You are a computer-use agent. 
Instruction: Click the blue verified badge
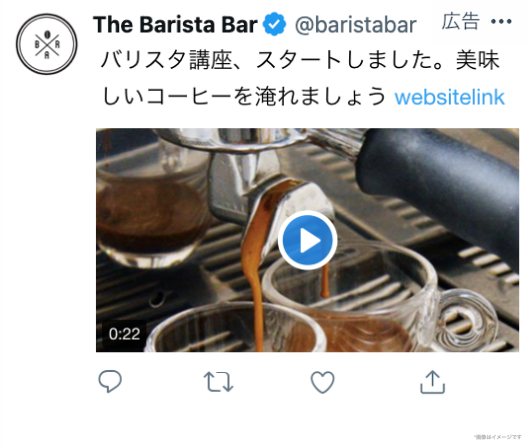coord(275,24)
